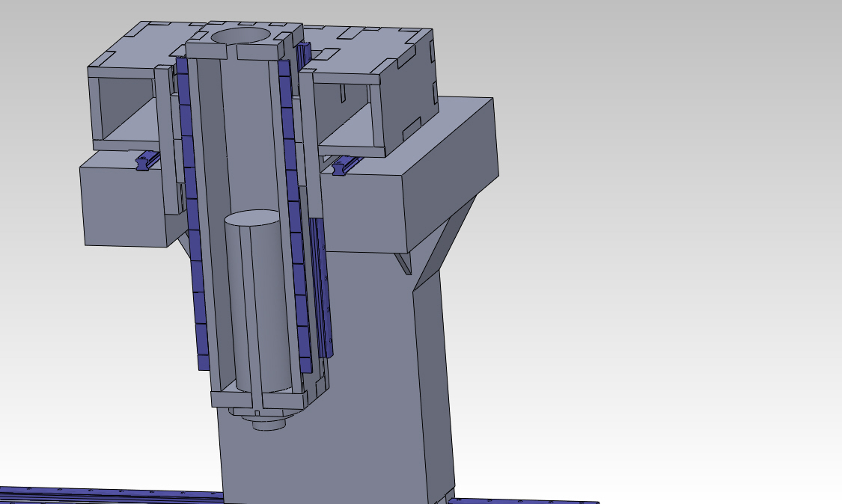Select the narrow blue guide rail with holes
The image size is (842, 504).
point(321,287)
